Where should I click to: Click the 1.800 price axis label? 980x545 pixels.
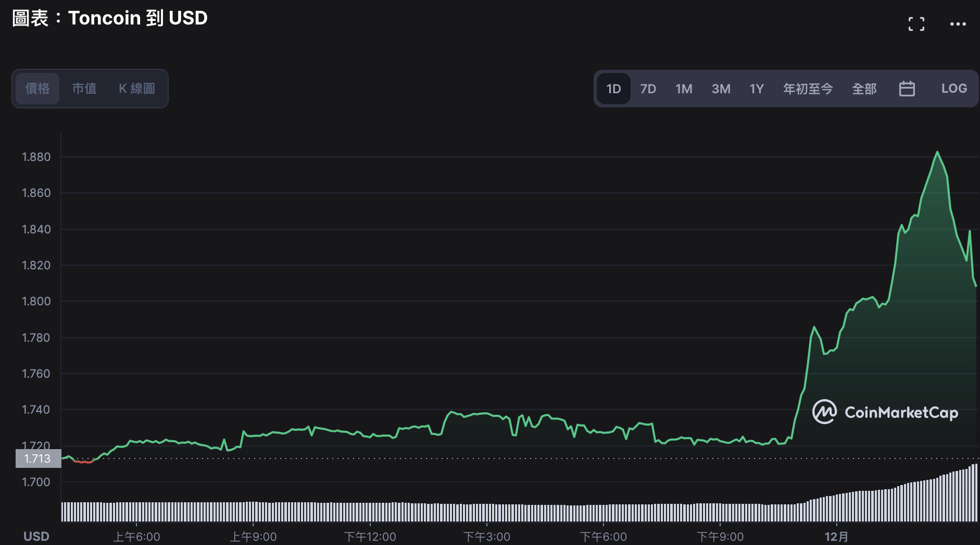coord(36,301)
